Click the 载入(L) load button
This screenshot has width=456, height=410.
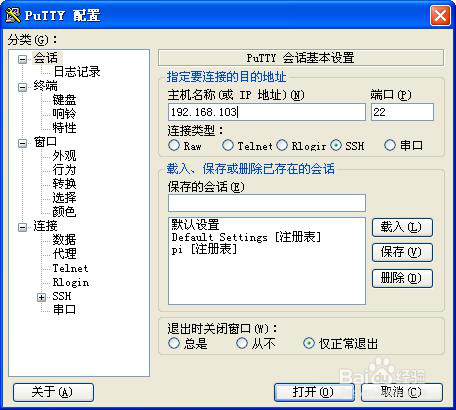pyautogui.click(x=402, y=228)
